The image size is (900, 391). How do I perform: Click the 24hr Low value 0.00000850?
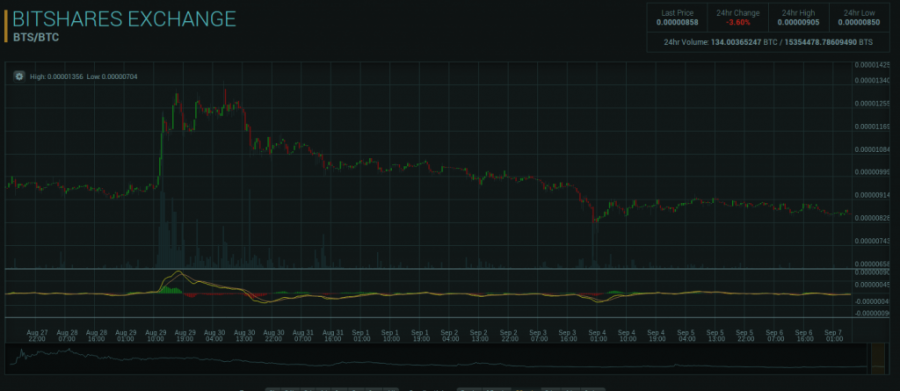click(859, 22)
